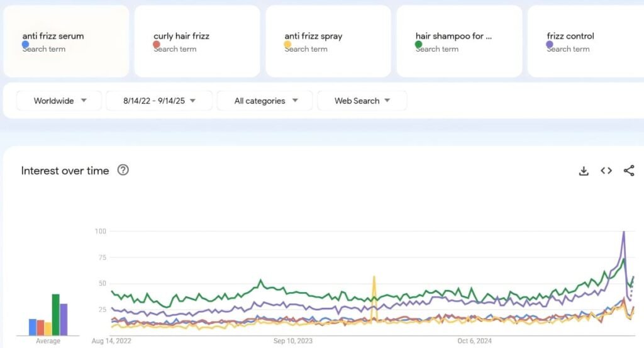
Task: Click the blue dot for anti frizz serum
Action: 26,45
